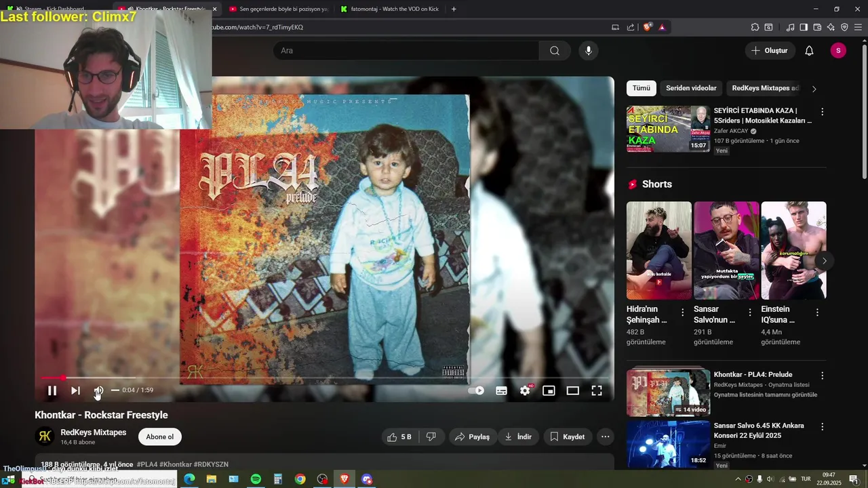Open options for the Hidra'nın short
The height and width of the screenshot is (488, 868).
[683, 312]
